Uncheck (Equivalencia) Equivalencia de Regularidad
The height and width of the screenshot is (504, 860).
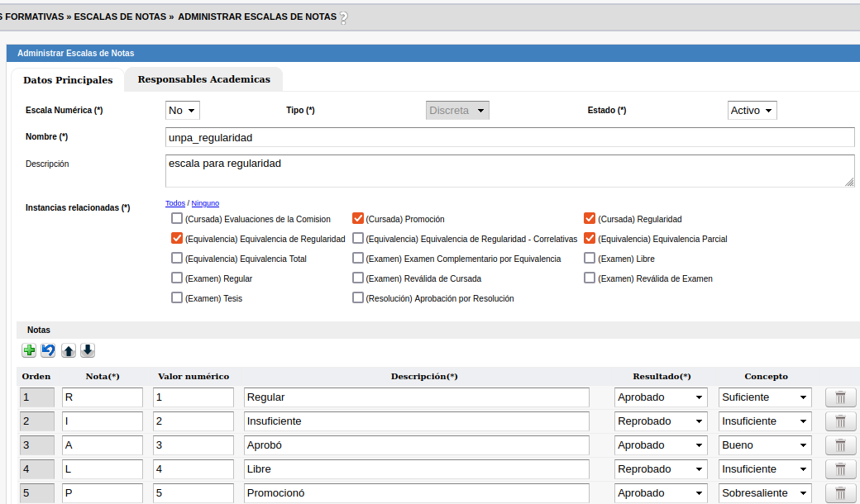(x=177, y=238)
